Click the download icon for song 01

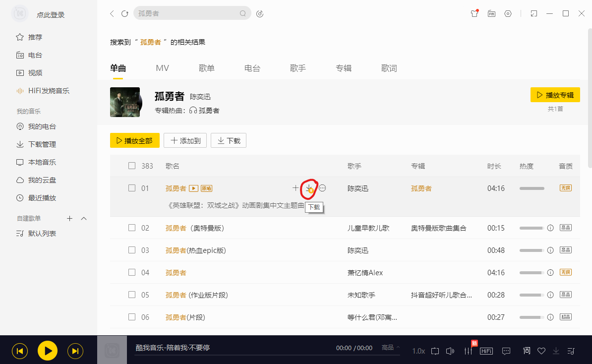(x=309, y=188)
